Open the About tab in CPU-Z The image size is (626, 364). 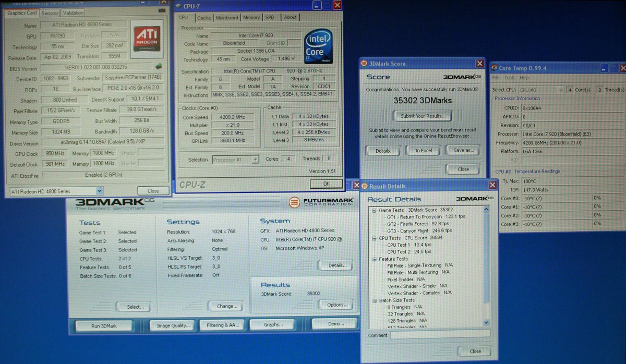coord(290,18)
